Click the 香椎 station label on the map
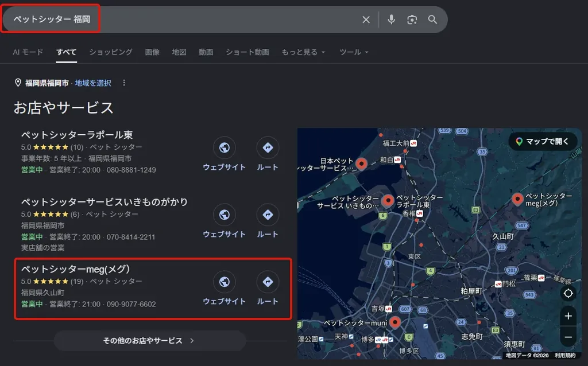 (x=409, y=213)
